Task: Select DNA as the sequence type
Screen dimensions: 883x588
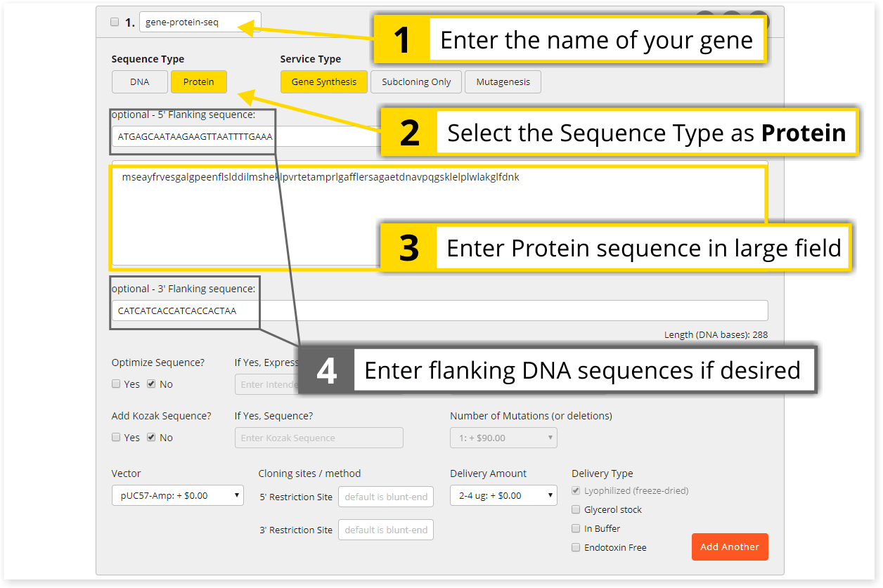Action: pyautogui.click(x=140, y=82)
